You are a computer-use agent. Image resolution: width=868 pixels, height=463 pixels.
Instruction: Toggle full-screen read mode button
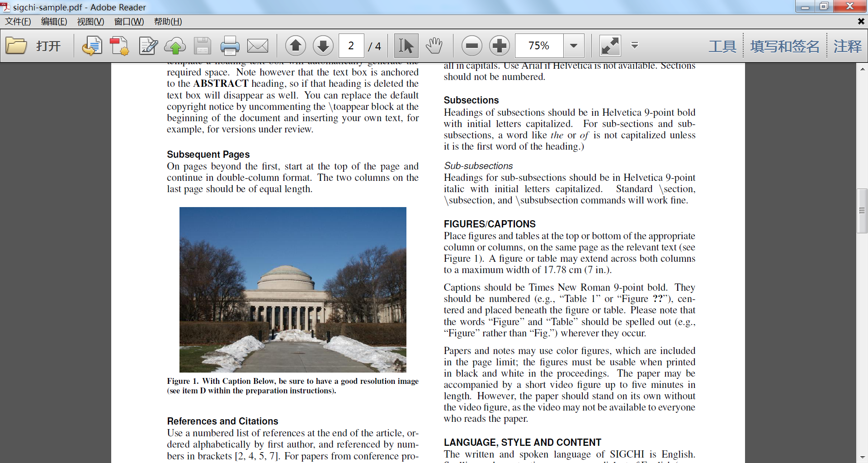(610, 46)
